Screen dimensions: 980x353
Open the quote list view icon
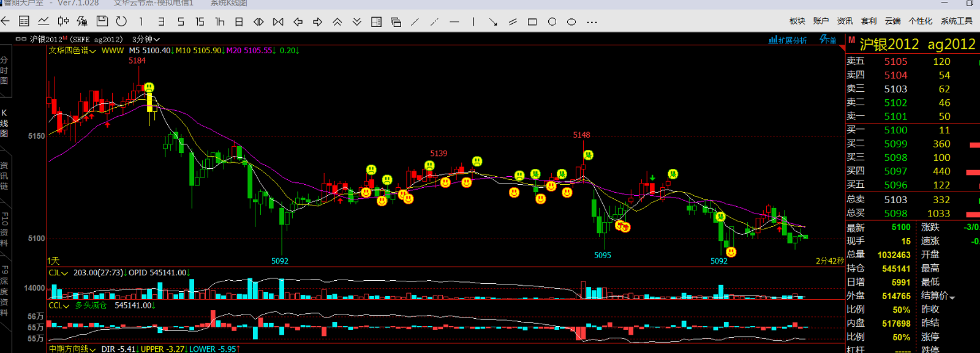[x=24, y=21]
